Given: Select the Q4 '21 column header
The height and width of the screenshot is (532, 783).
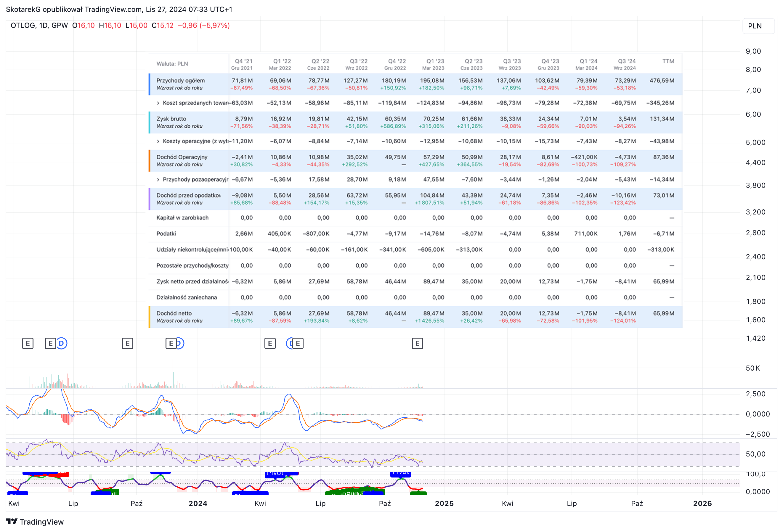Looking at the screenshot, I should 242,64.
